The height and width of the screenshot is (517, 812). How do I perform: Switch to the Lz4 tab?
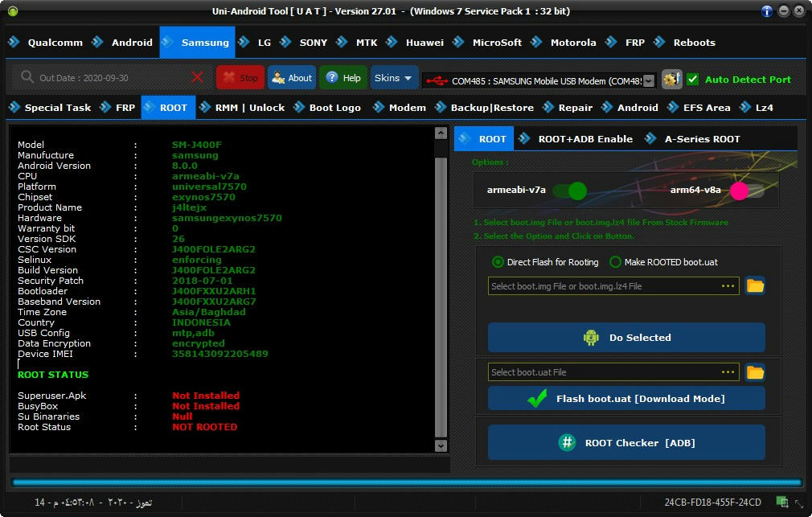[757, 108]
